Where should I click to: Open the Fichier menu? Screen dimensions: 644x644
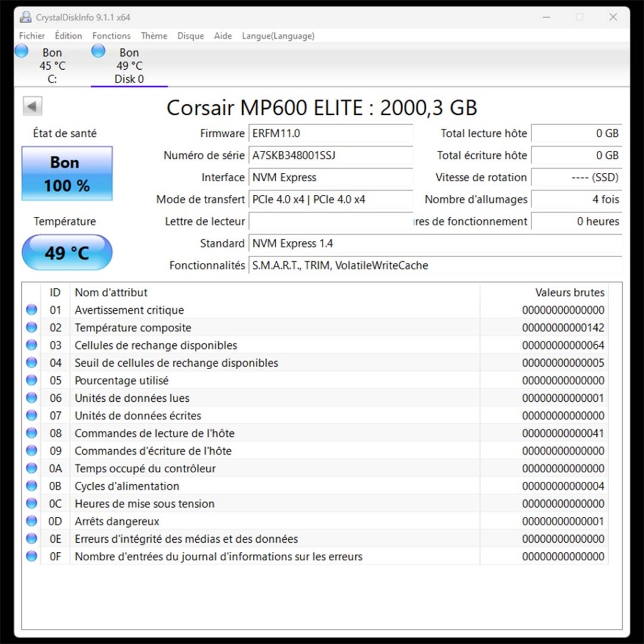coord(32,36)
